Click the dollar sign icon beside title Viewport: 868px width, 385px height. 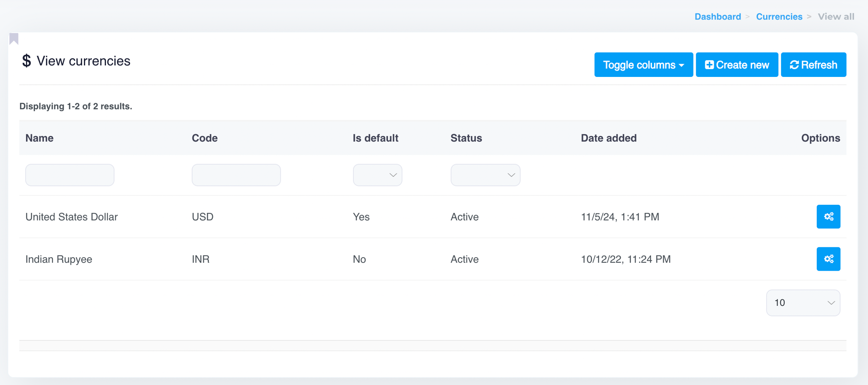pyautogui.click(x=26, y=61)
